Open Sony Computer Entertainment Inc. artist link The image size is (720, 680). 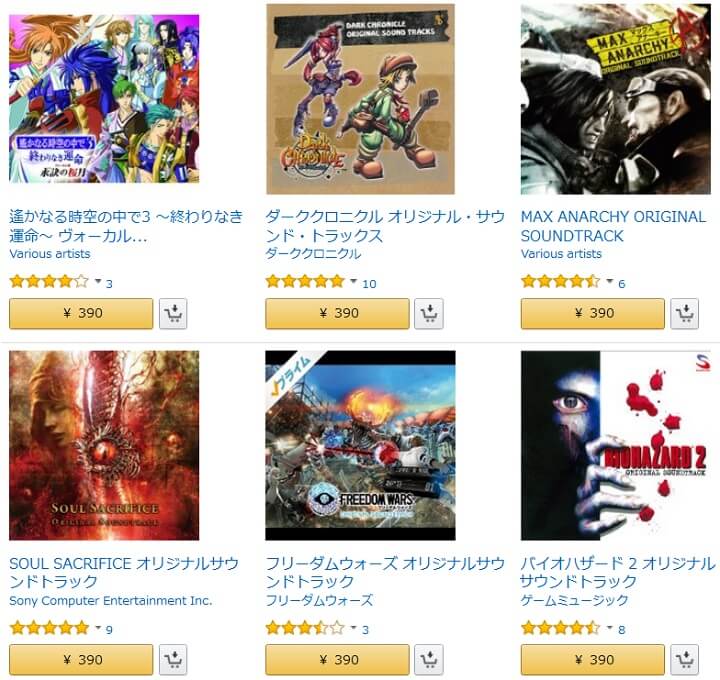tap(111, 601)
